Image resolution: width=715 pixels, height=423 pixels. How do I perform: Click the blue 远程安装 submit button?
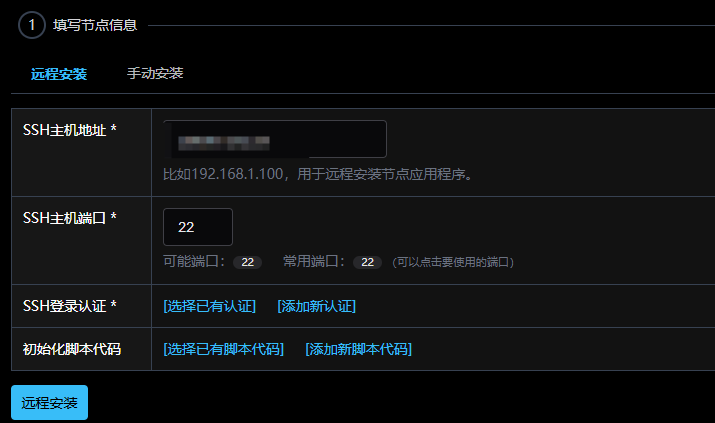click(x=49, y=402)
